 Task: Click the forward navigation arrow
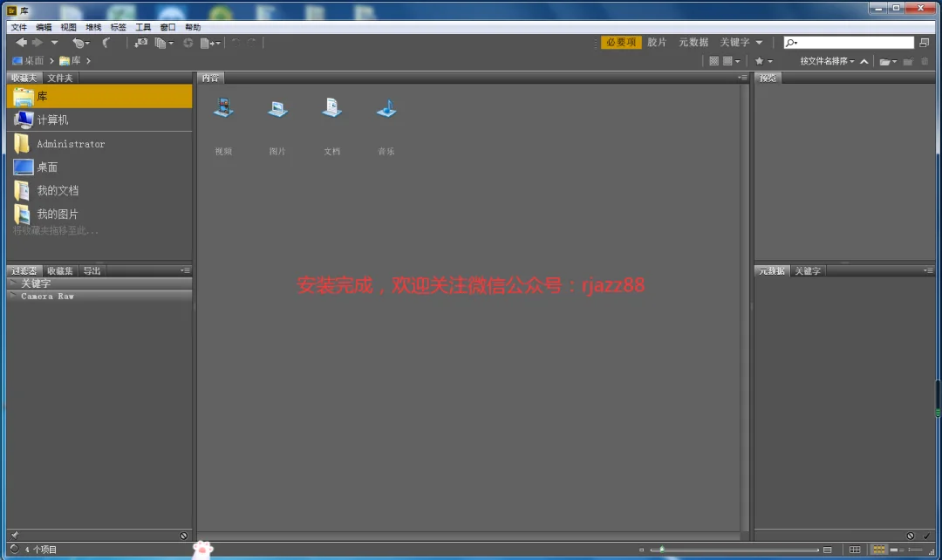pos(38,42)
